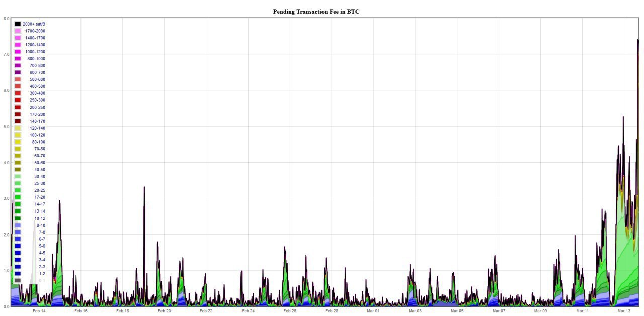Click the 600-700 legend swatch
The height and width of the screenshot is (316, 644).
18,73
